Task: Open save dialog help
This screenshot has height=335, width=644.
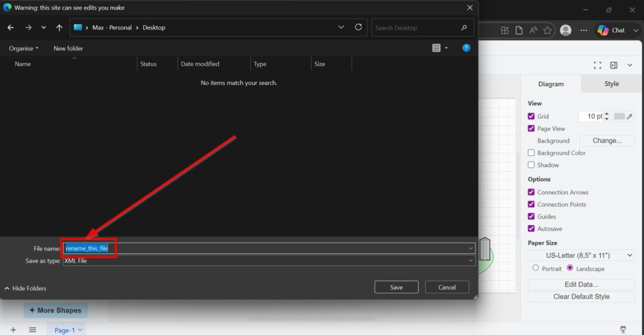Action: [466, 48]
